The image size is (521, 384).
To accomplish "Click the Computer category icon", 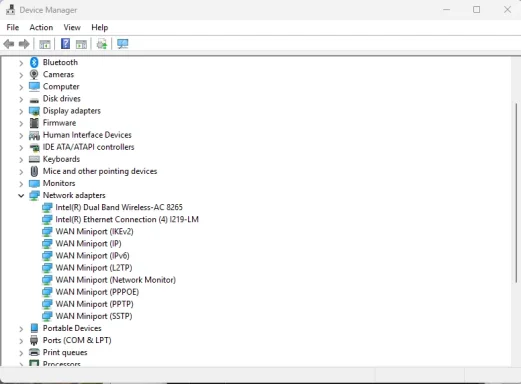I will click(x=34, y=87).
